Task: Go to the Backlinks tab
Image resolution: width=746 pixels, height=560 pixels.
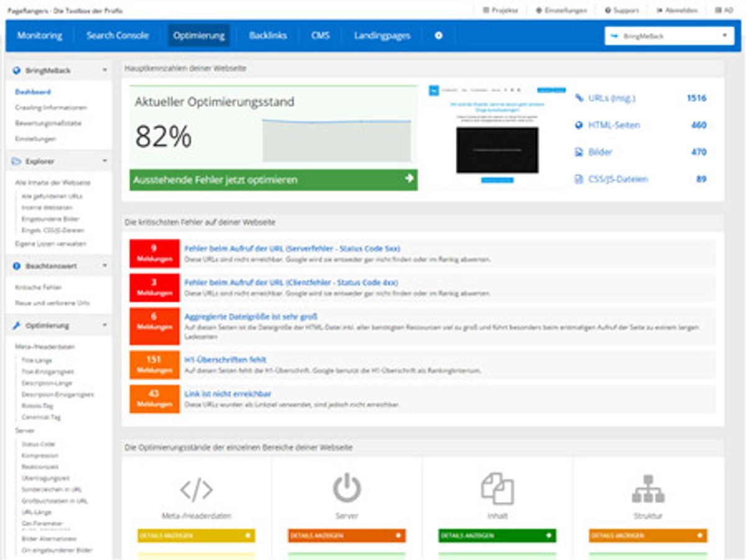Action: coord(268,35)
